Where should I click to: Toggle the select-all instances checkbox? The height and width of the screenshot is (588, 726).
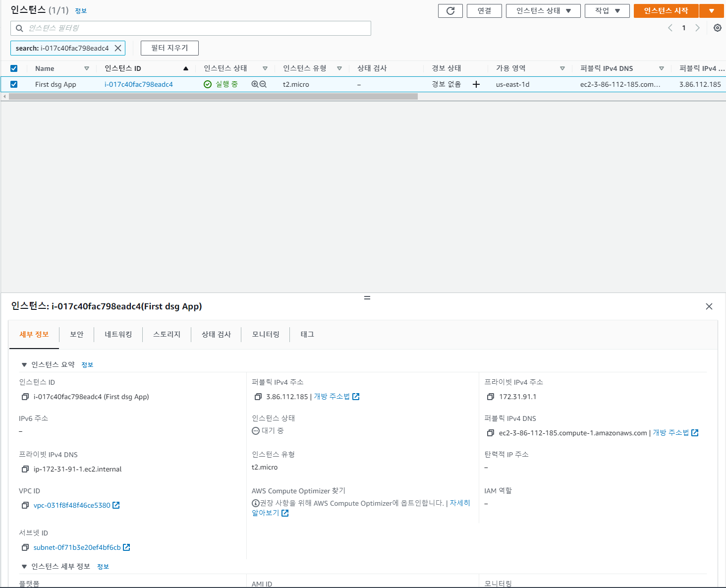point(14,68)
